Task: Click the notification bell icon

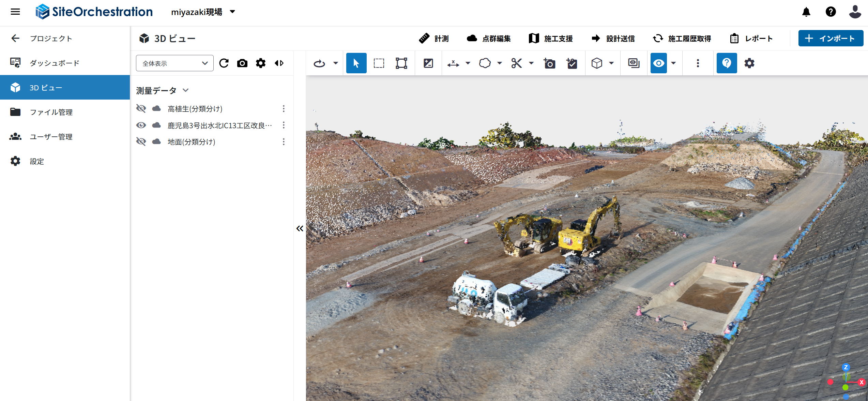Action: point(806,12)
